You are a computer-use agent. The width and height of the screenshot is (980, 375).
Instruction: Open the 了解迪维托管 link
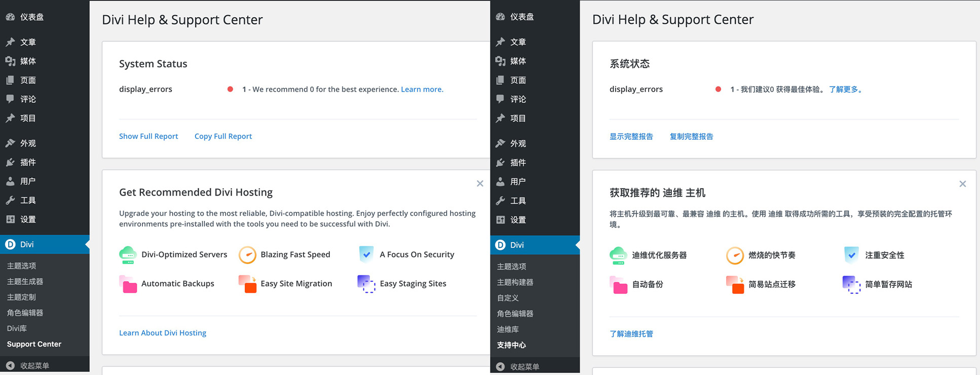pyautogui.click(x=631, y=334)
